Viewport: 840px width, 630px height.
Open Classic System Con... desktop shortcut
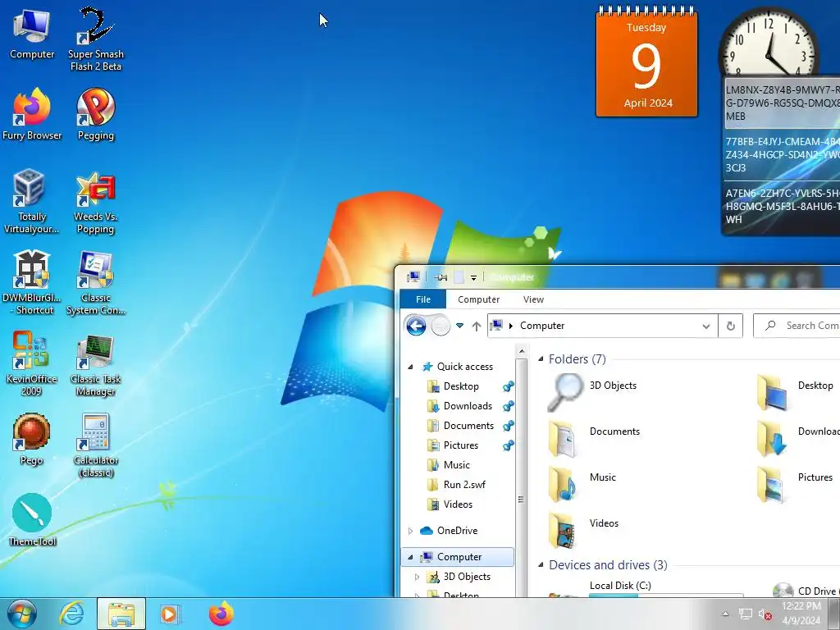click(96, 283)
